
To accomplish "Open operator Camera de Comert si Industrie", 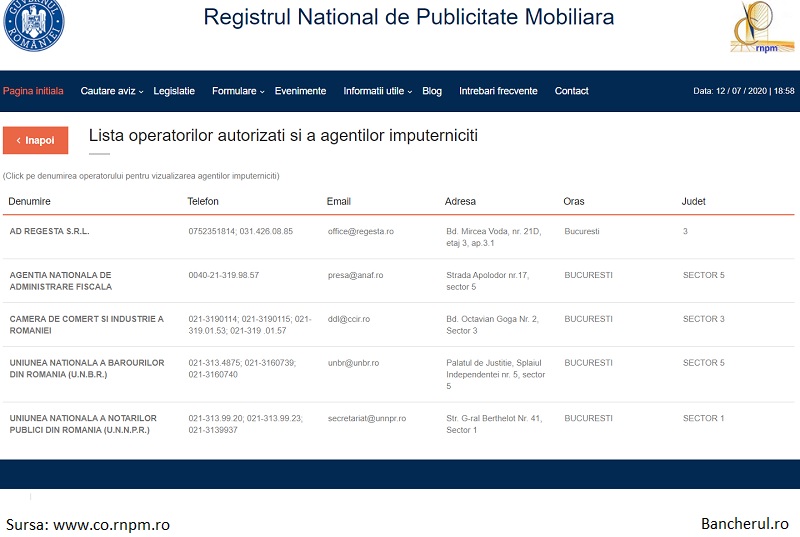I will click(x=86, y=324).
